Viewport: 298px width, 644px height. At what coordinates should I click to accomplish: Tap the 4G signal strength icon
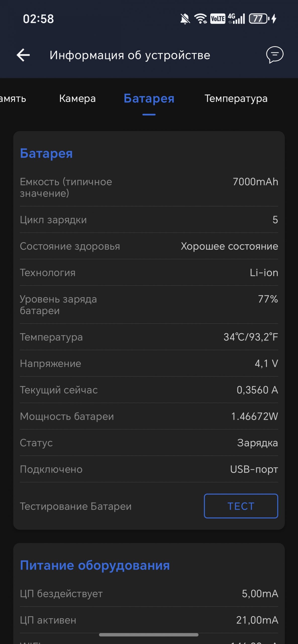tap(236, 19)
